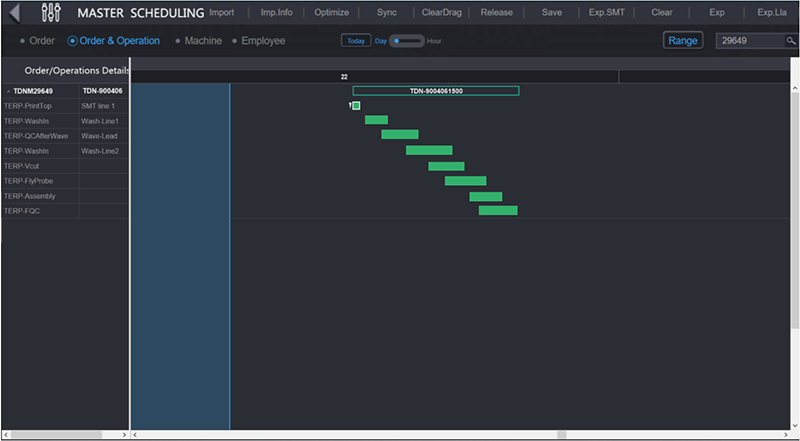Image resolution: width=800 pixels, height=441 pixels.
Task: Select the Machine view radio button
Action: tap(178, 41)
